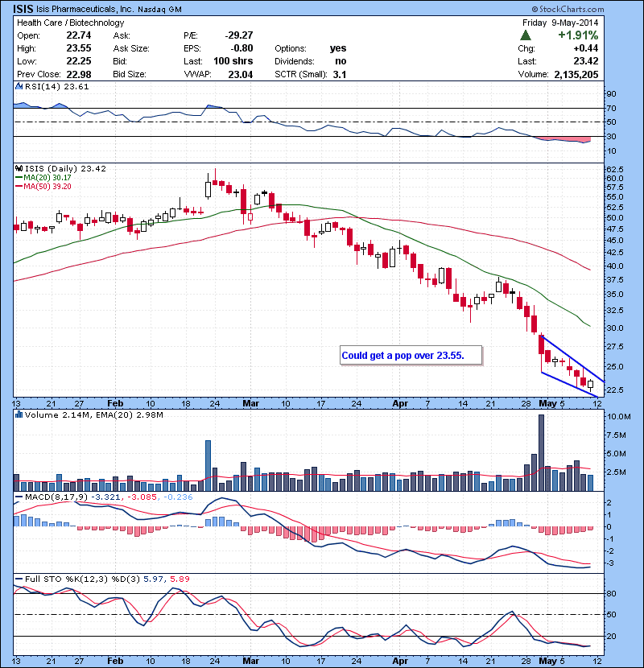
Task: Click the RSI(14) 23.61 label text
Action: (x=56, y=86)
